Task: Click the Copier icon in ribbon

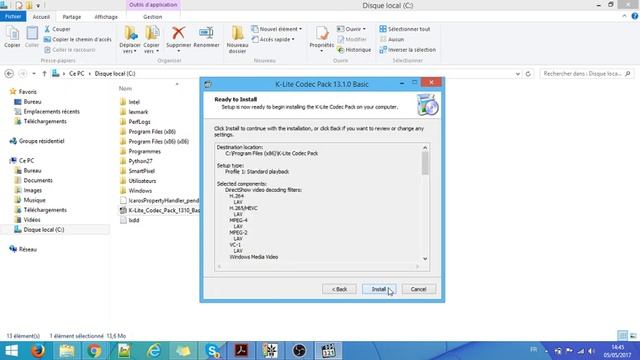Action: point(12,37)
